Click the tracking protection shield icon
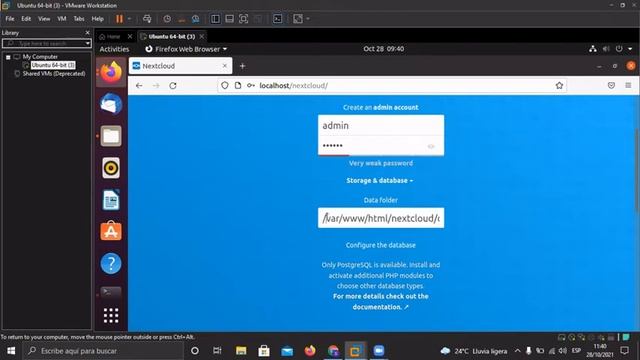 (x=225, y=85)
